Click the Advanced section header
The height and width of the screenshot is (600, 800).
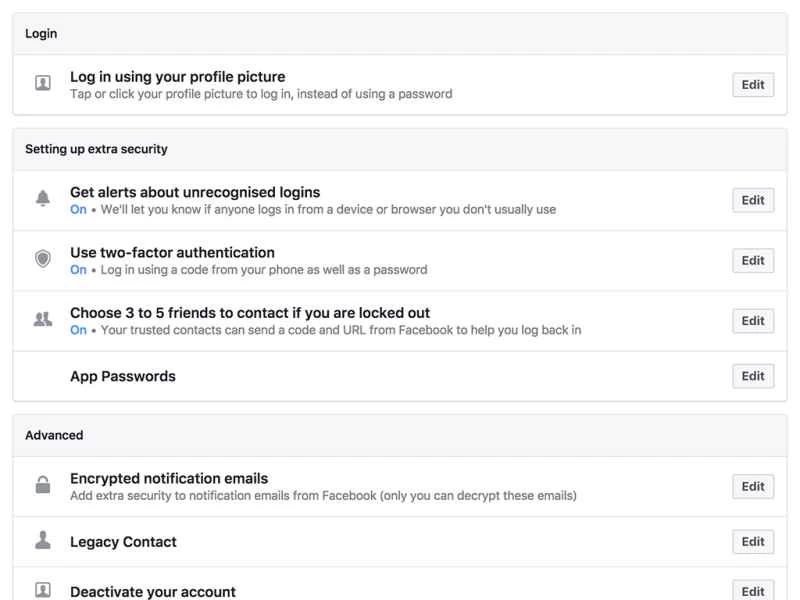coord(55,435)
